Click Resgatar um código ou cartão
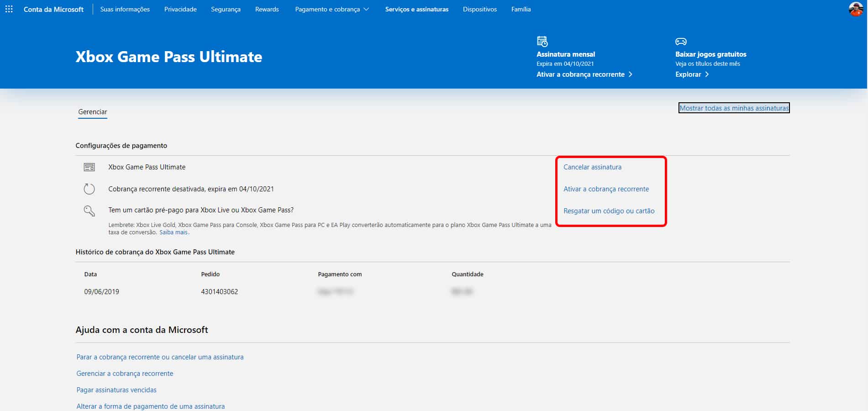 [x=609, y=211]
